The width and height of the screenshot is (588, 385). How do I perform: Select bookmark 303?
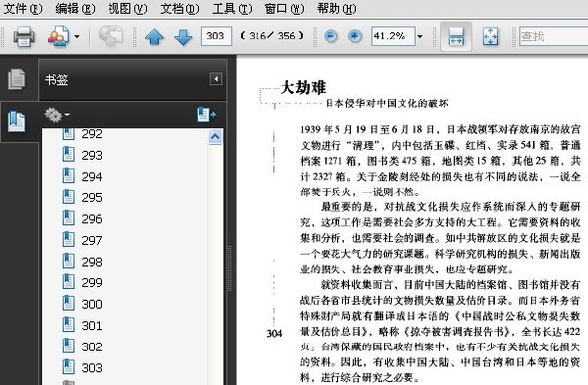pyautogui.click(x=92, y=367)
